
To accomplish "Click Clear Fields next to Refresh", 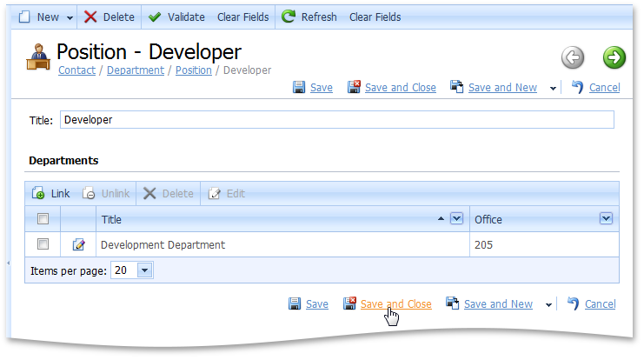I will (x=375, y=17).
